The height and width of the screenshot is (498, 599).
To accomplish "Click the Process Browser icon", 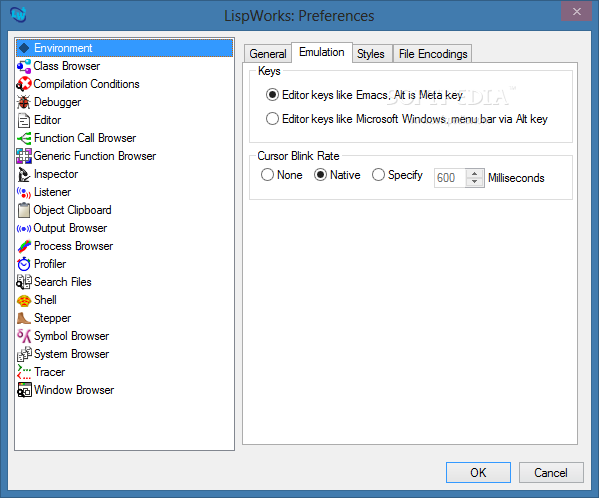I will (x=24, y=246).
